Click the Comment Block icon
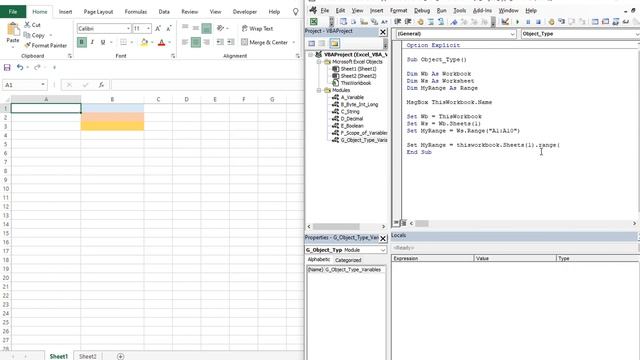This screenshot has width=640, height=360. click(431, 22)
